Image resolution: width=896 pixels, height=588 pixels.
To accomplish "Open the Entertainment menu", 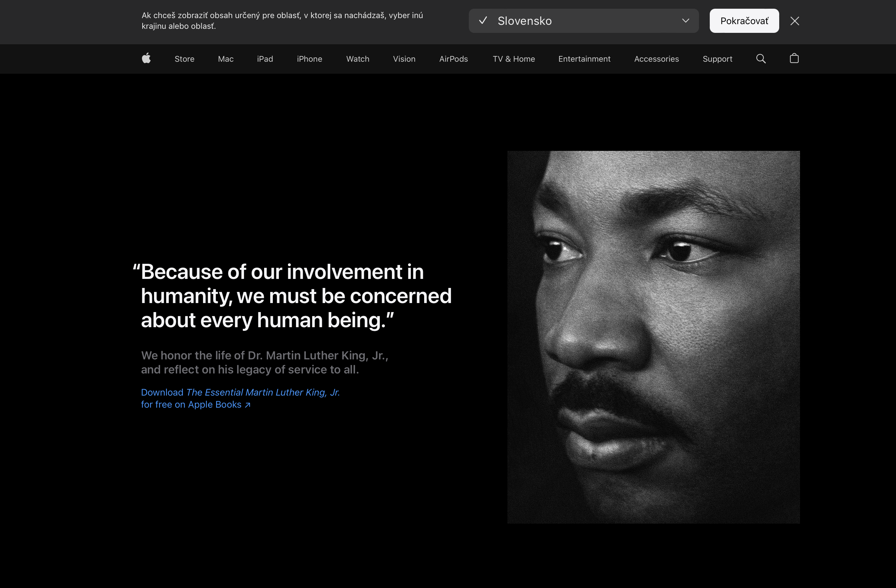I will coord(584,59).
